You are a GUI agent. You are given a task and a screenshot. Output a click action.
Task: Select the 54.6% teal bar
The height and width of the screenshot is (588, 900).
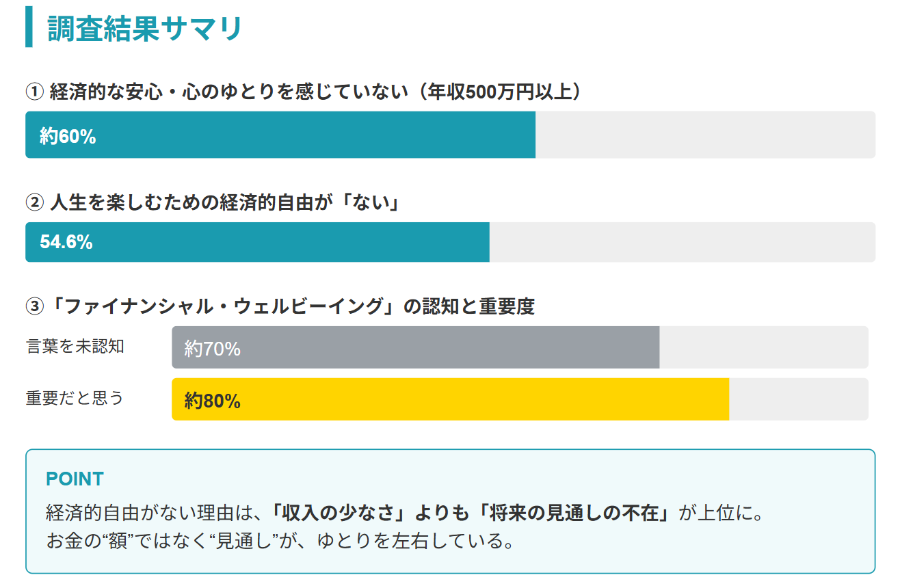[257, 242]
